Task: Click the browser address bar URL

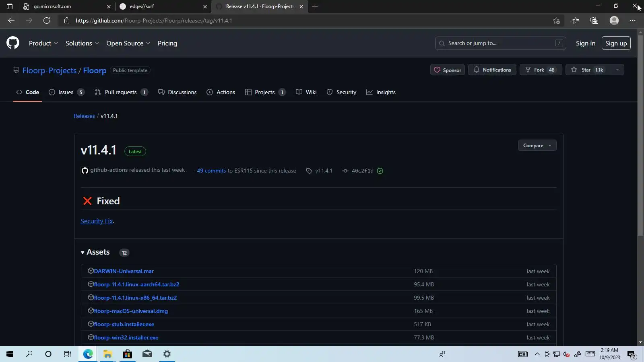Action: click(154, 21)
